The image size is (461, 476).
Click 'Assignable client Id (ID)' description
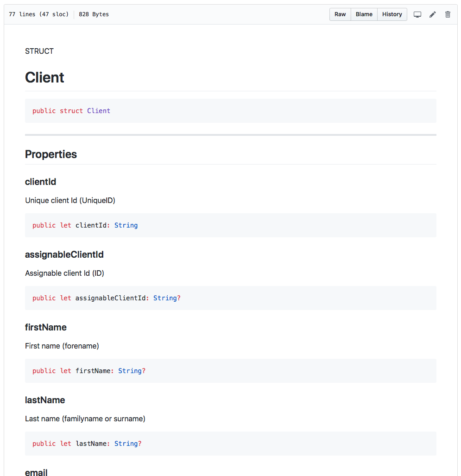pos(65,273)
